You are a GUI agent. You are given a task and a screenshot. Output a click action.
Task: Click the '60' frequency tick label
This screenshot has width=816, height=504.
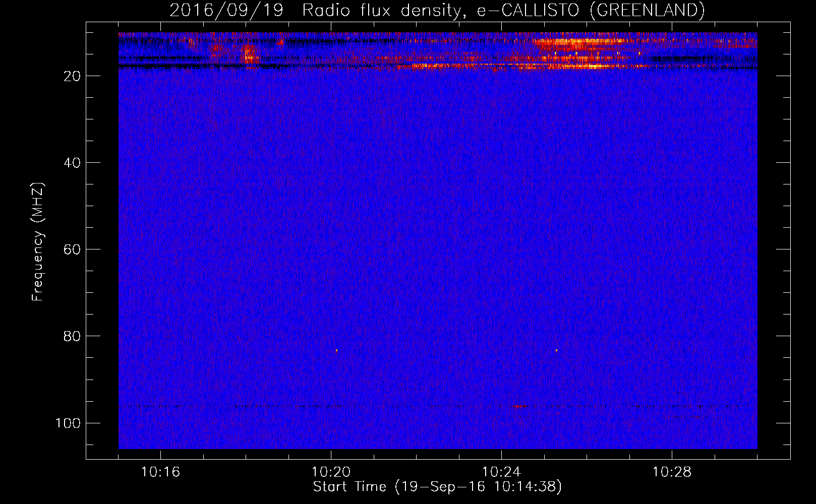point(72,249)
